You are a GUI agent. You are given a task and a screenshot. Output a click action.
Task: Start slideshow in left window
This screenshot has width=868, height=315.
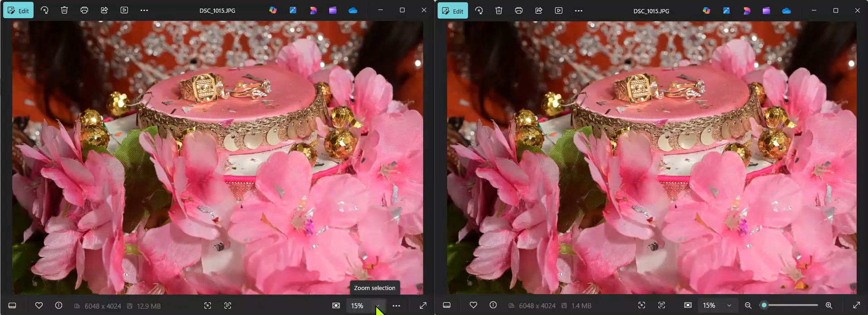124,10
